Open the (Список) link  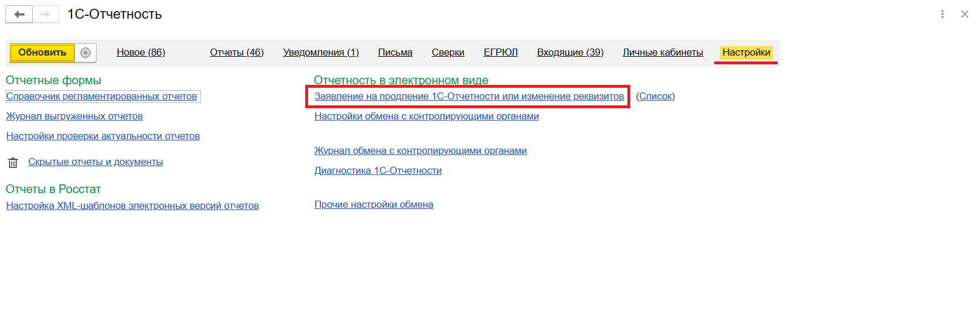tap(655, 97)
